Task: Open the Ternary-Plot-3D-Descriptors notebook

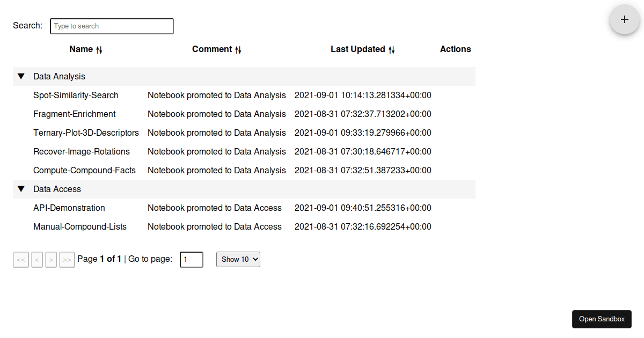Action: coord(86,133)
